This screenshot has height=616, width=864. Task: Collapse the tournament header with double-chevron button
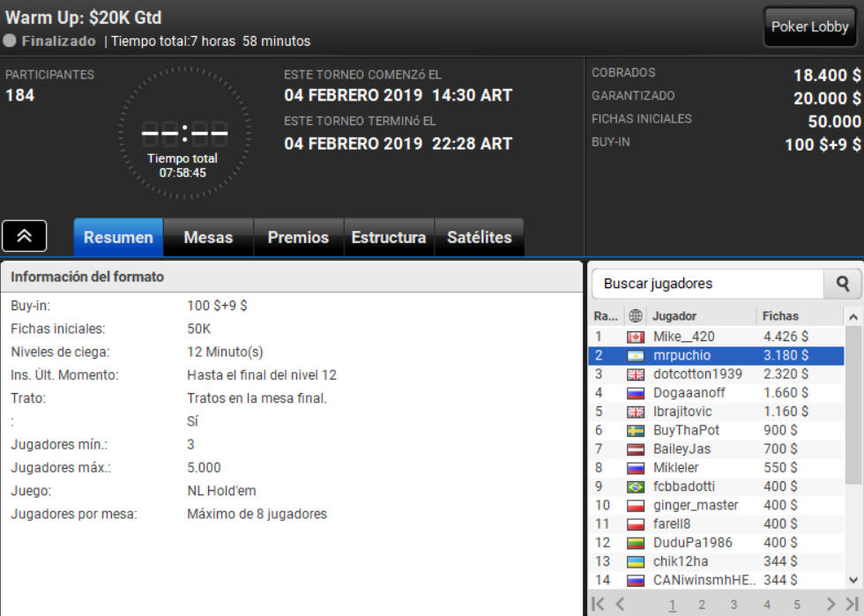tap(25, 236)
